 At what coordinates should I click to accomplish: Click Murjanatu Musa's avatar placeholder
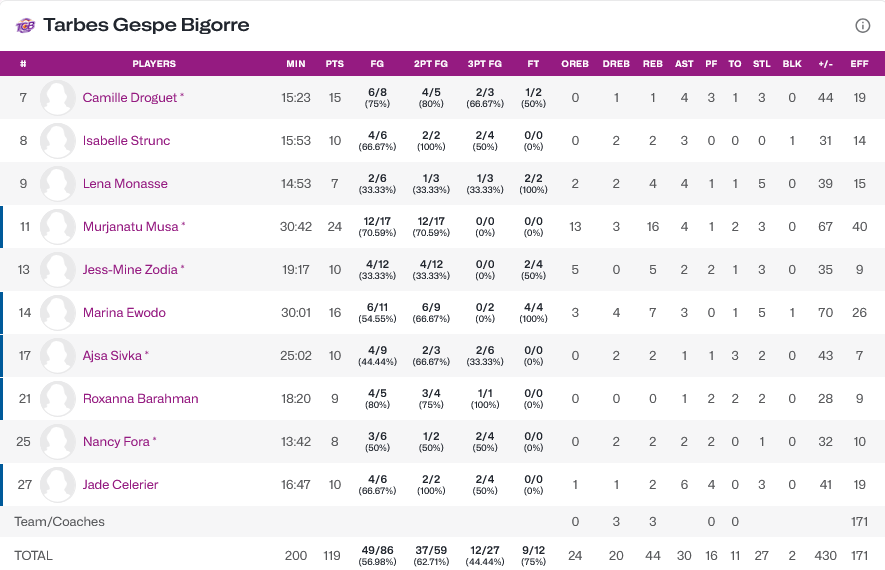tap(58, 227)
